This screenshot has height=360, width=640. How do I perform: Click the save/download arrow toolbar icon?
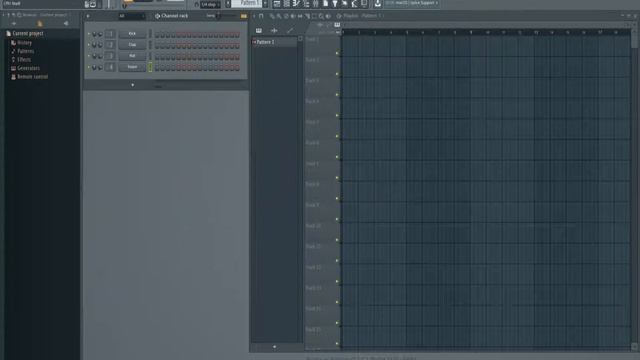(x=378, y=4)
